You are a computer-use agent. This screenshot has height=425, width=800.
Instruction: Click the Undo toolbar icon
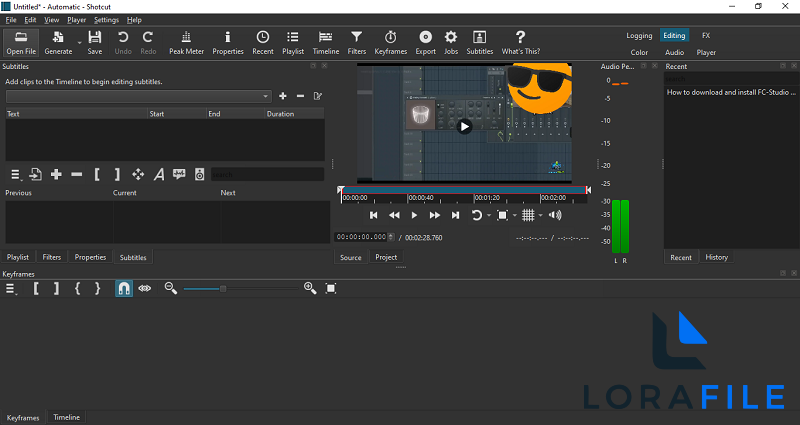(x=123, y=43)
